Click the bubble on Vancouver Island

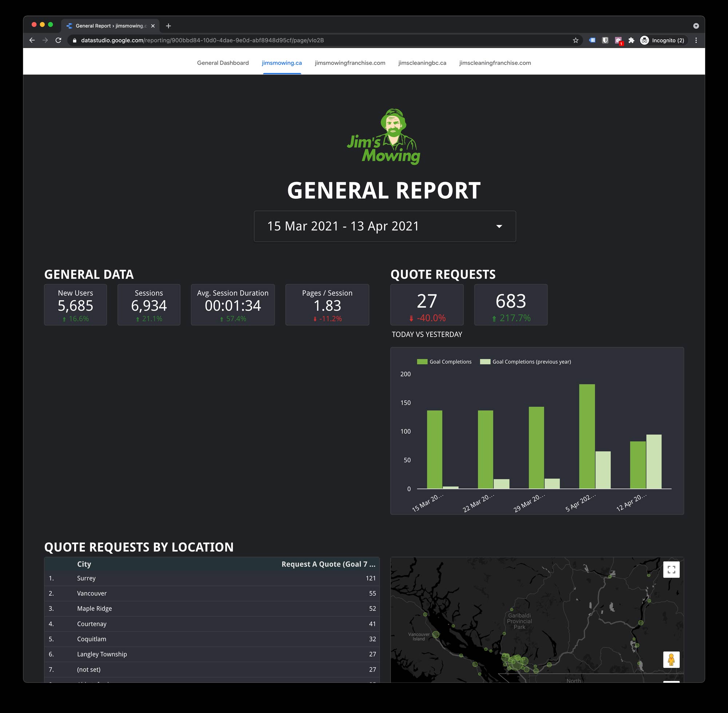436,634
